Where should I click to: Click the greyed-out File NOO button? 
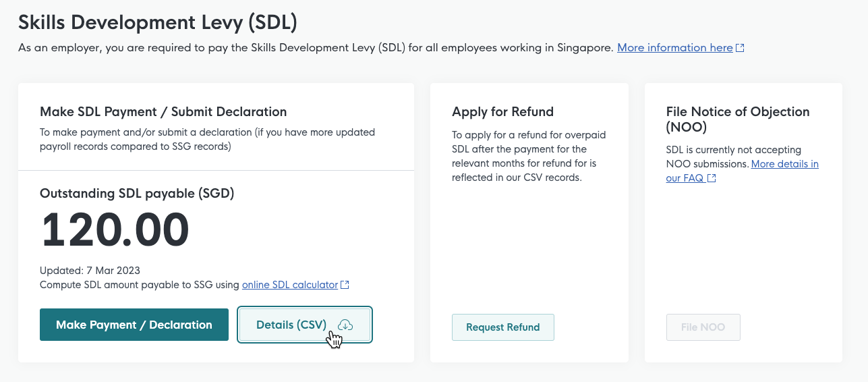(703, 327)
